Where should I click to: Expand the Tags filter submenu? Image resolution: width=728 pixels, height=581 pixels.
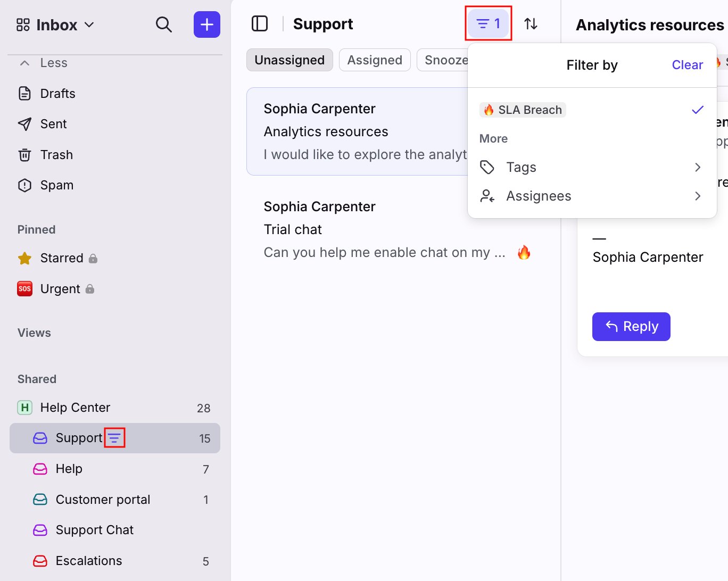592,167
